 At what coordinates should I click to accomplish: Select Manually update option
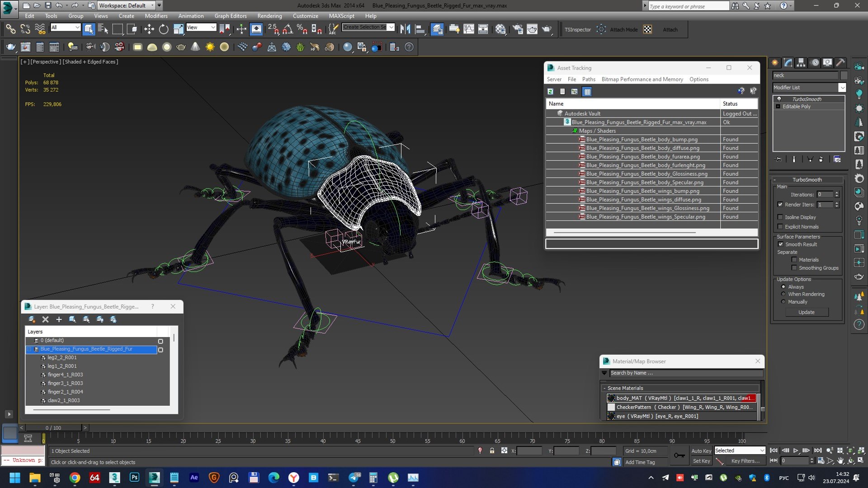click(x=783, y=302)
